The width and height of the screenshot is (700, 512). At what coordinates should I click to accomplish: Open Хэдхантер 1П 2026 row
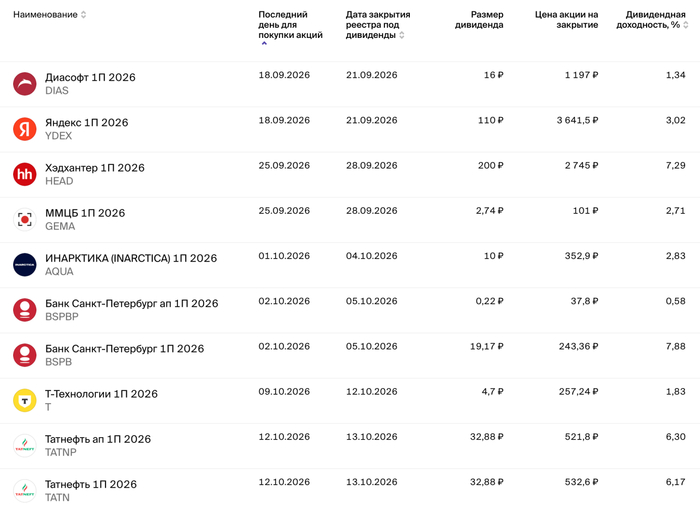[350, 175]
